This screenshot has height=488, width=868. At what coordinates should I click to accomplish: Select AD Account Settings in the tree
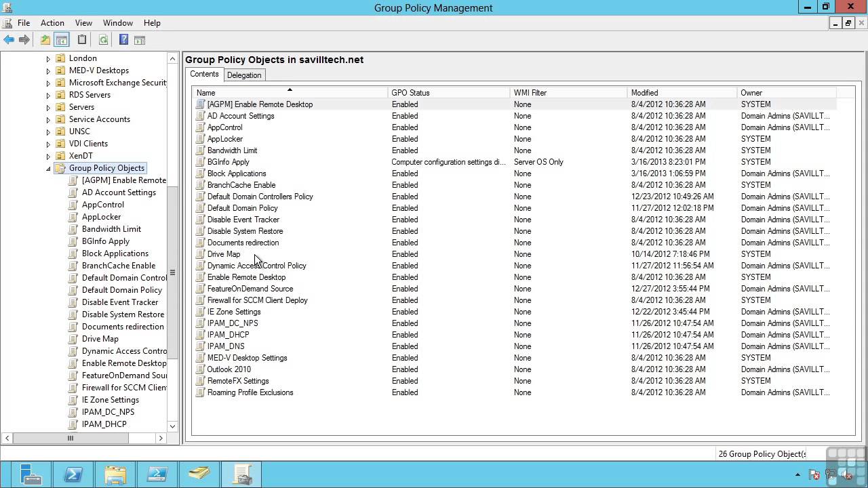tap(119, 192)
